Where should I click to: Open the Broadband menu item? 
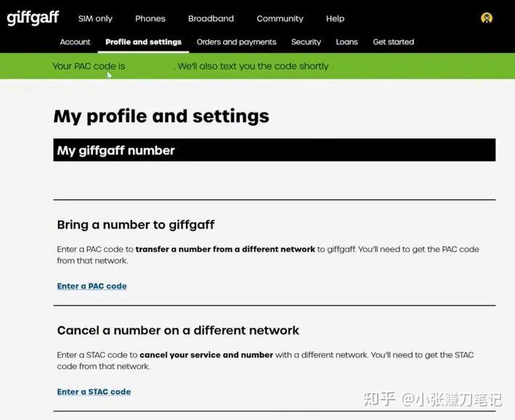[x=211, y=18]
